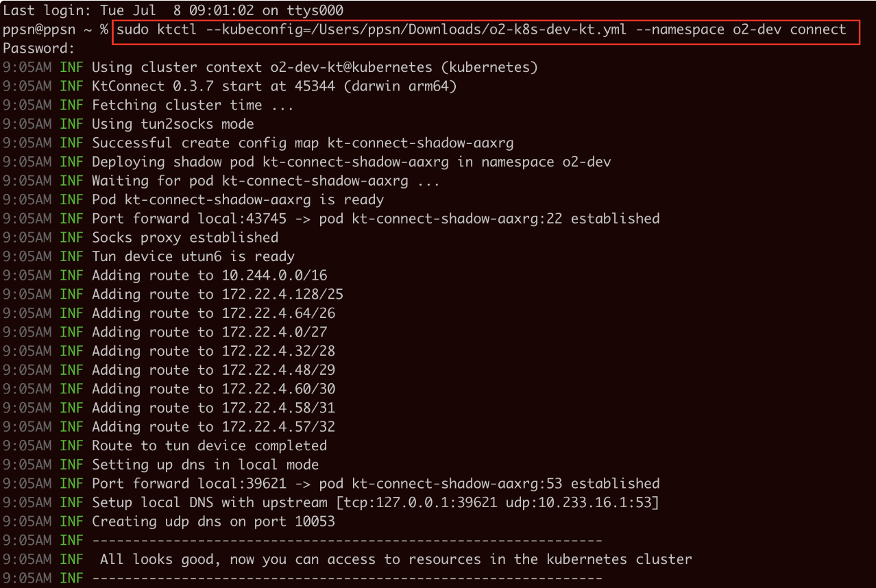Click the "Successful create config map" line

click(x=302, y=143)
